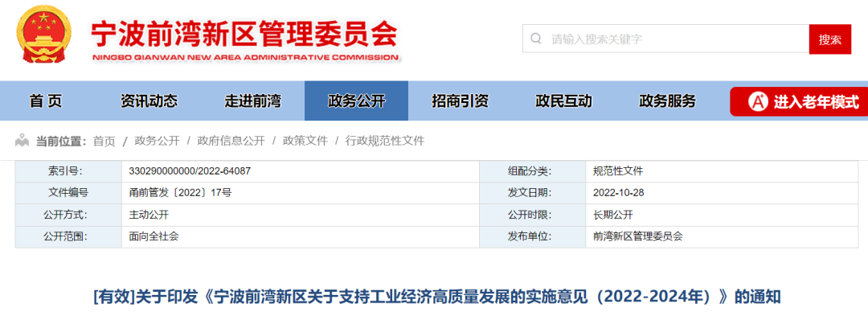Open the 政民互动 navigation tab
868x320 pixels.
(564, 101)
